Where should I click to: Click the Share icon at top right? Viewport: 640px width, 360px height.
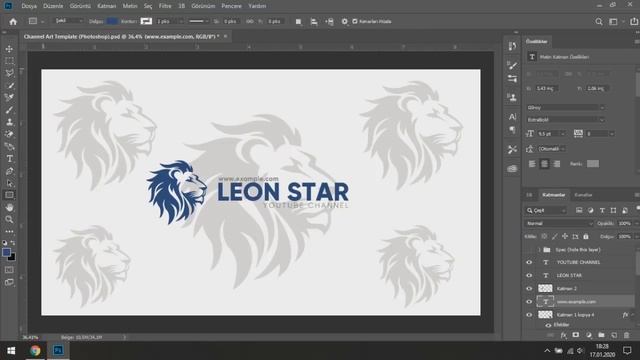tap(633, 22)
